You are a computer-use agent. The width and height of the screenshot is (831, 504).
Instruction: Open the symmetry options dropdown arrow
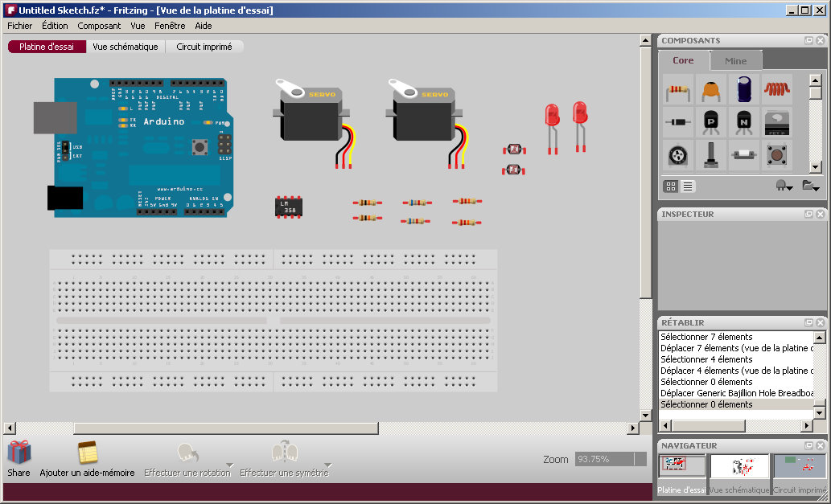coord(327,465)
